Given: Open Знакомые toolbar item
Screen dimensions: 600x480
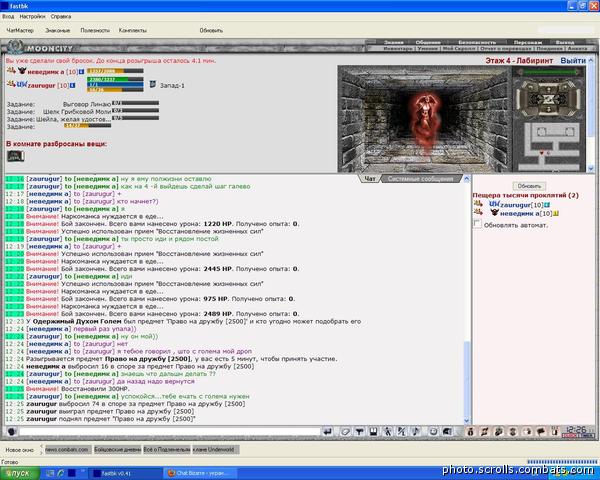Looking at the screenshot, I should (58, 30).
